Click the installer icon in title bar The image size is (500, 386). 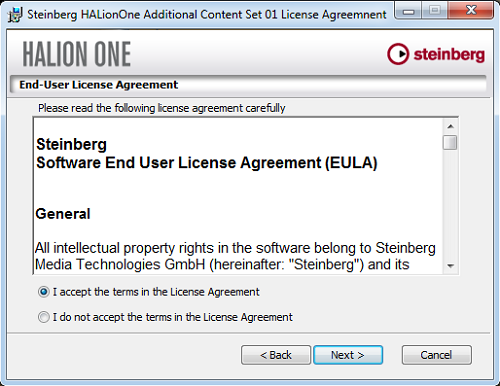pos(15,15)
